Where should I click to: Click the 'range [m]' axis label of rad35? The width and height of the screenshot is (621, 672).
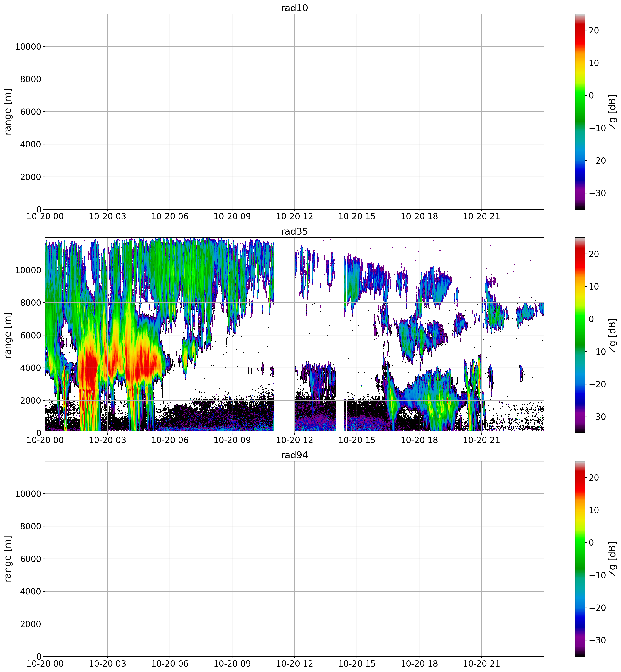tap(8, 335)
